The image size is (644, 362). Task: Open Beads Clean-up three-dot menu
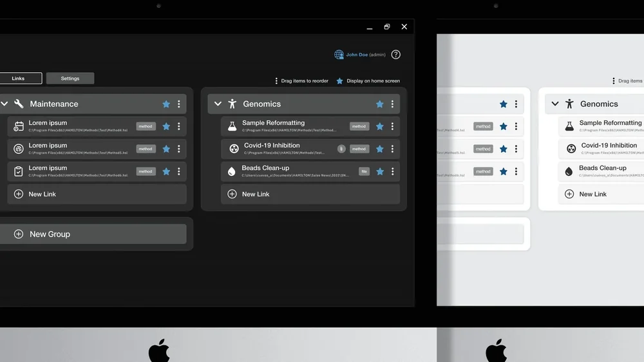click(392, 171)
